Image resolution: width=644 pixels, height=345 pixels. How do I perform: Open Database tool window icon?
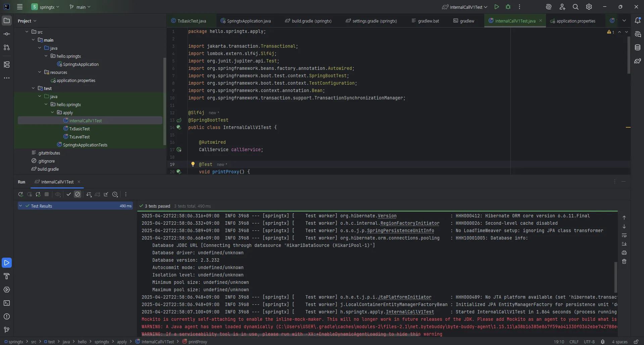(x=638, y=47)
